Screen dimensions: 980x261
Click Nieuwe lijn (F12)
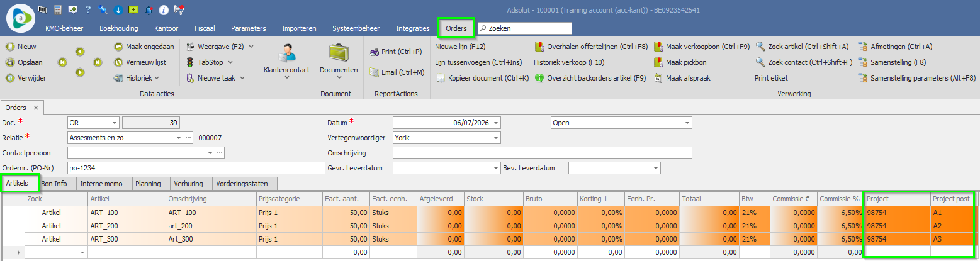[x=460, y=47]
